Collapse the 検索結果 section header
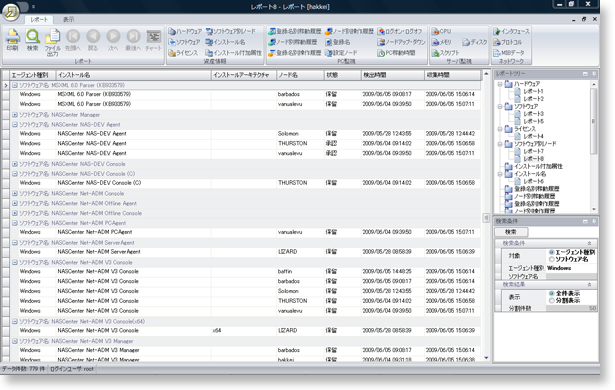615x390 pixels. [589, 284]
